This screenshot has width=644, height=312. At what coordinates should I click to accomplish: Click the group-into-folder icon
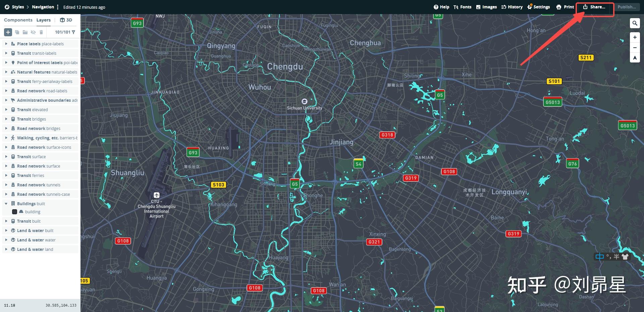click(25, 32)
